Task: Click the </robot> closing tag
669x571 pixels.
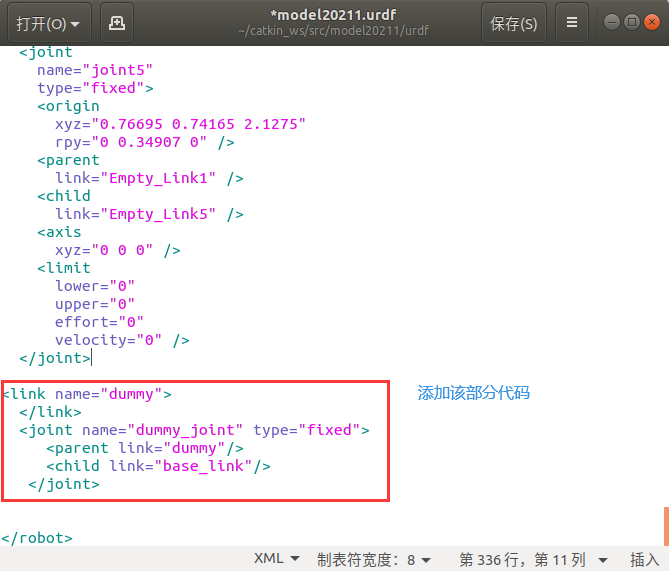Action: click(x=37, y=538)
